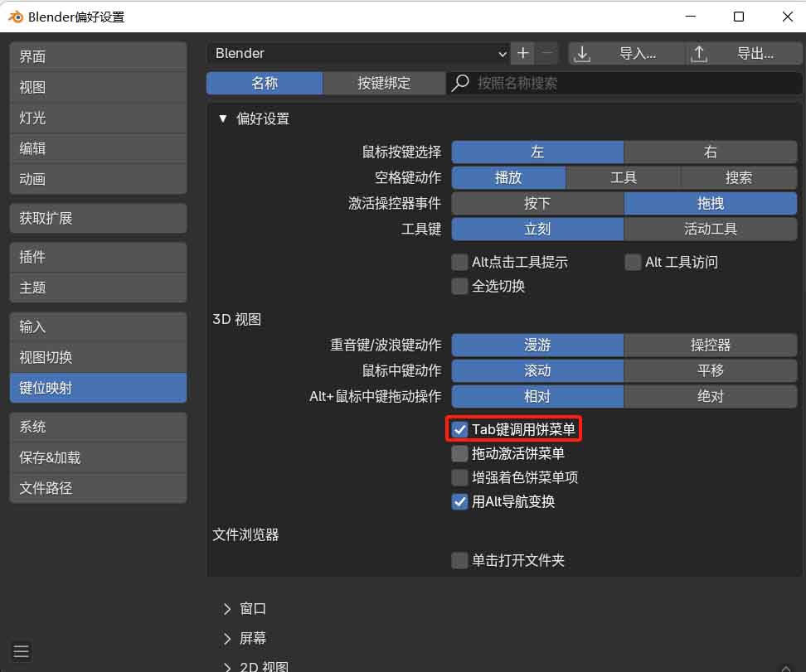Image resolution: width=806 pixels, height=672 pixels.
Task: Open the 获取扩展 preferences category
Action: (98, 219)
